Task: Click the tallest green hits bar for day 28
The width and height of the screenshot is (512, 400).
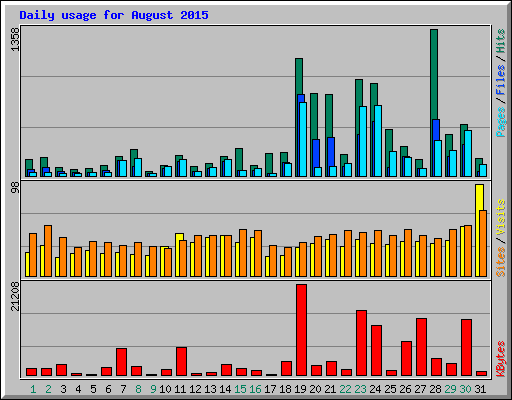Action: [x=434, y=74]
